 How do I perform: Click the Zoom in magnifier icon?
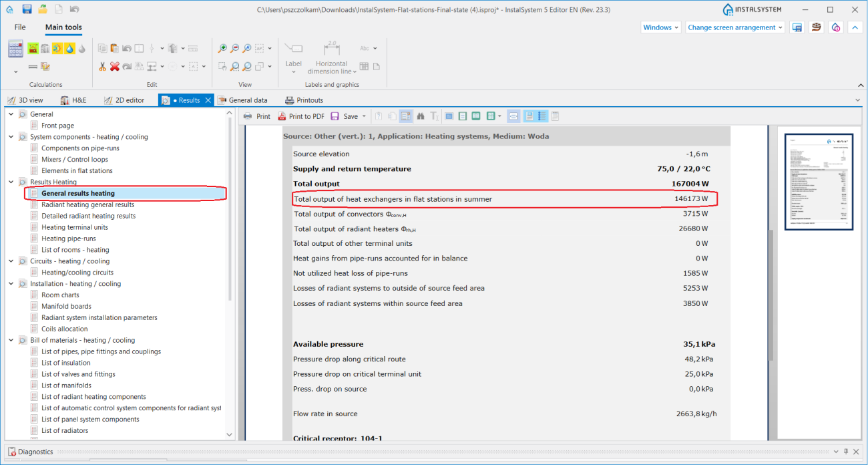point(223,48)
